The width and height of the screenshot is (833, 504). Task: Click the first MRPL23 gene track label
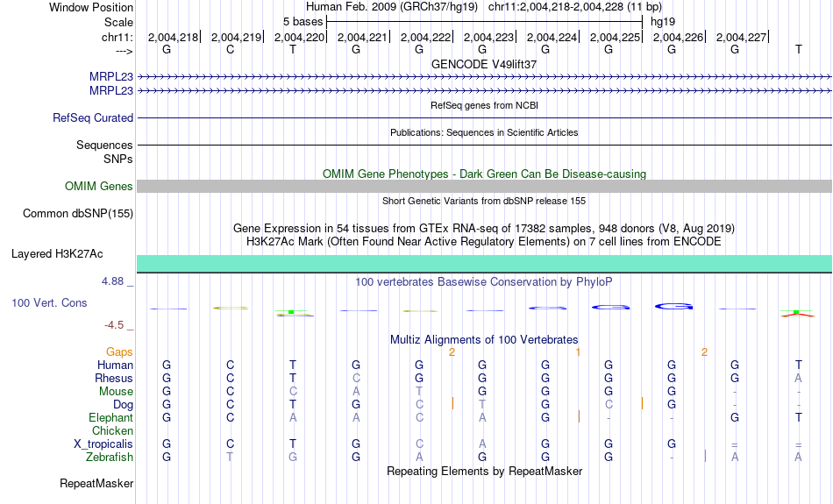pos(111,77)
